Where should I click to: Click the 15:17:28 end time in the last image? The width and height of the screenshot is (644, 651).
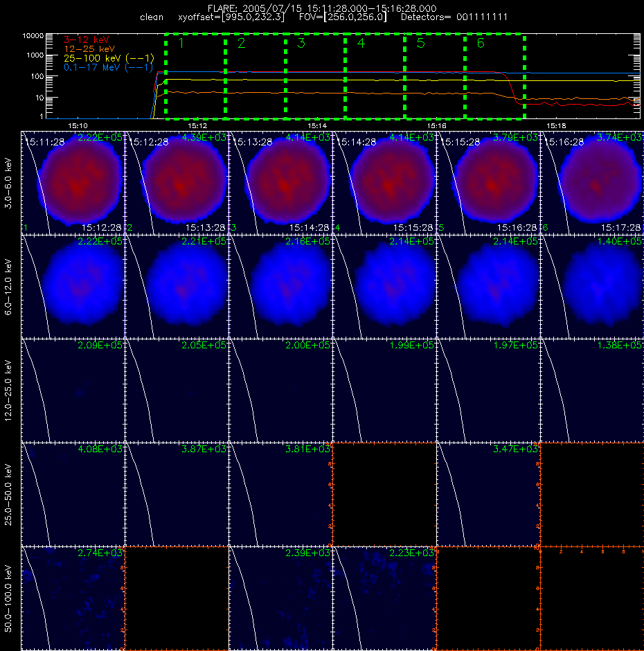(x=620, y=228)
